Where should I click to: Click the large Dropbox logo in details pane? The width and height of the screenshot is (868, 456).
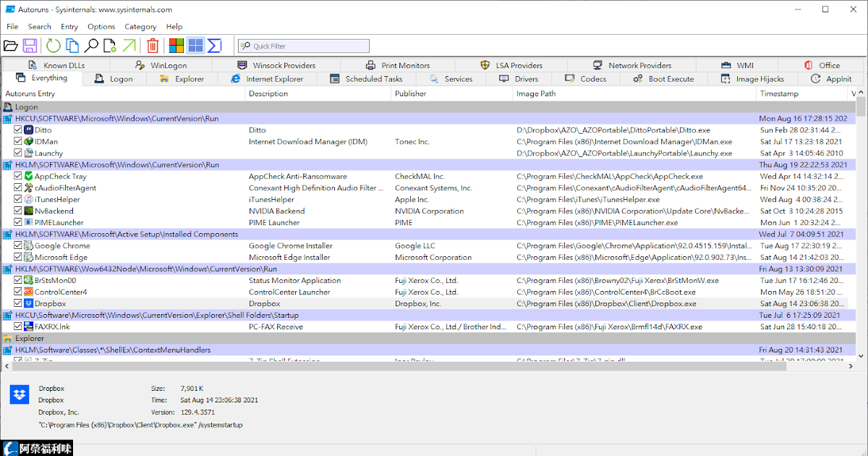click(x=18, y=394)
